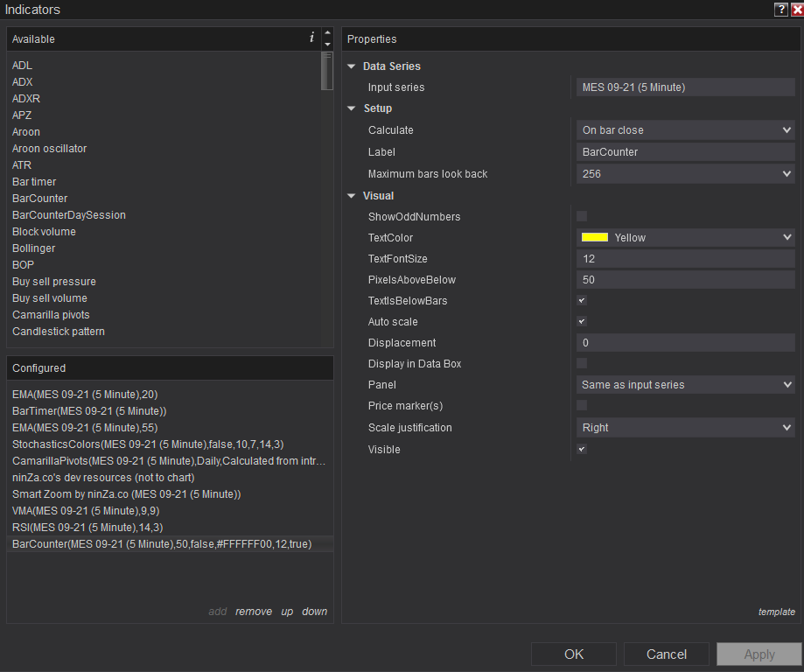The height and width of the screenshot is (672, 804).
Task: Uncheck the TextIsBelowBars checkbox
Action: pos(582,300)
